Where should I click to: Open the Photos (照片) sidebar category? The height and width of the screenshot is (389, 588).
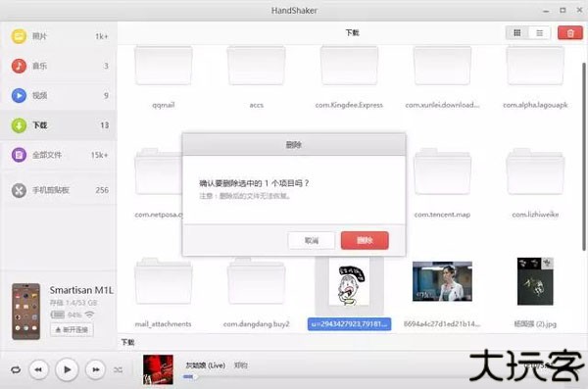tap(59, 36)
